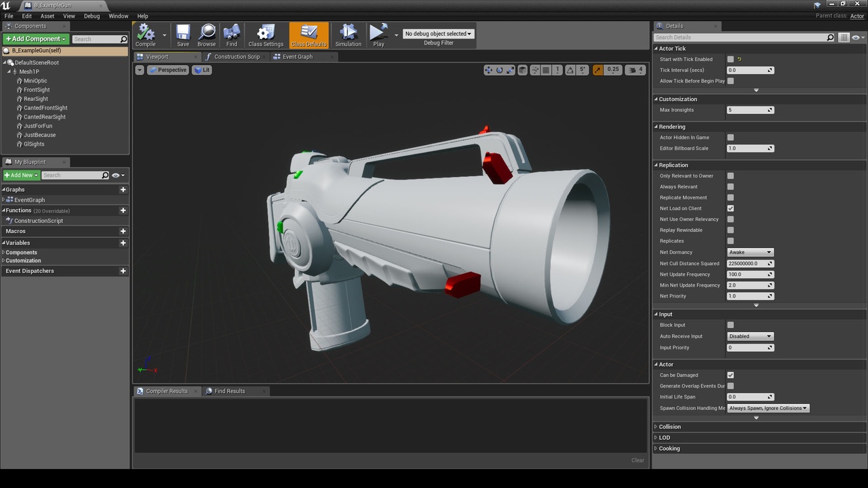Open the Net Dormancy dropdown
The image size is (868, 488).
click(750, 251)
